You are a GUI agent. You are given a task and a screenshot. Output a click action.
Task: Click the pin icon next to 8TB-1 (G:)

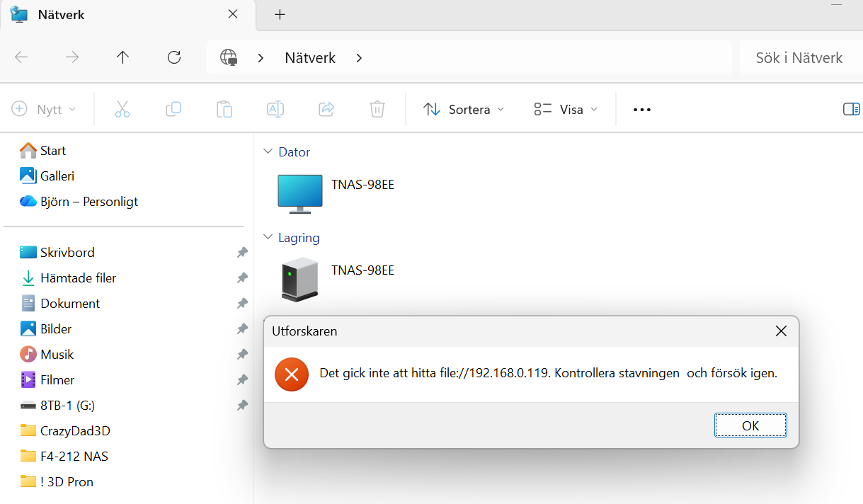click(x=242, y=405)
